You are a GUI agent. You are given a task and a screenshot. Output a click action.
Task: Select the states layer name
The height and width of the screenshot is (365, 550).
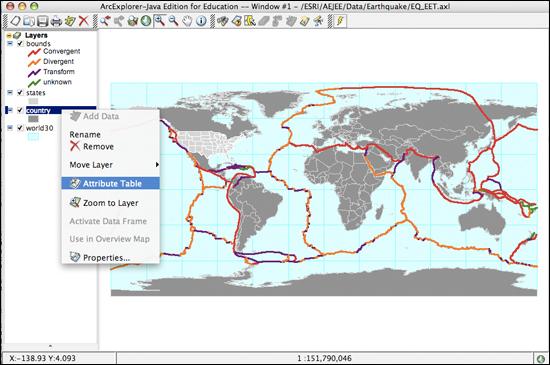36,93
